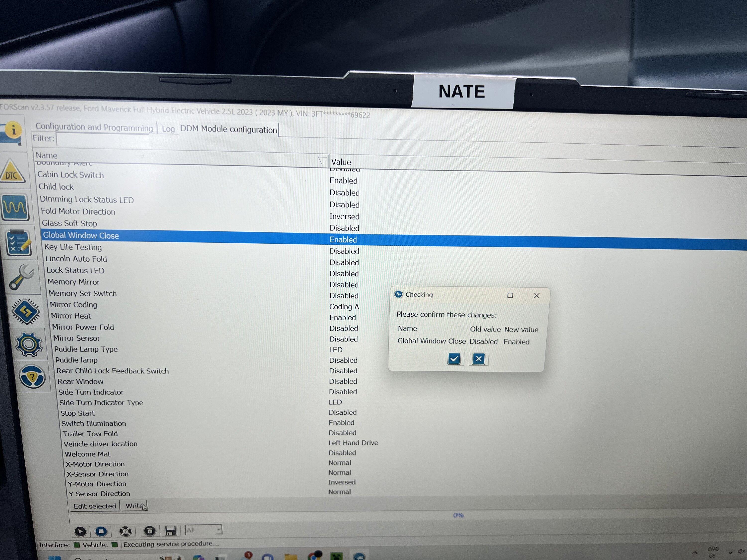Viewport: 747px width, 560px height.
Task: Open the All dropdown in bottom toolbar
Action: tap(203, 530)
